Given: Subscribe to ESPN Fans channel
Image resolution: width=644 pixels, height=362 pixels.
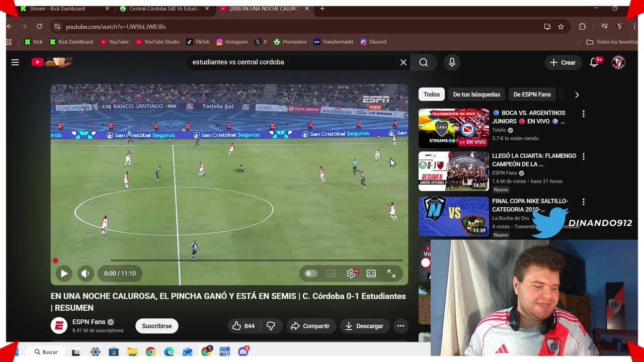Looking at the screenshot, I should 156,326.
